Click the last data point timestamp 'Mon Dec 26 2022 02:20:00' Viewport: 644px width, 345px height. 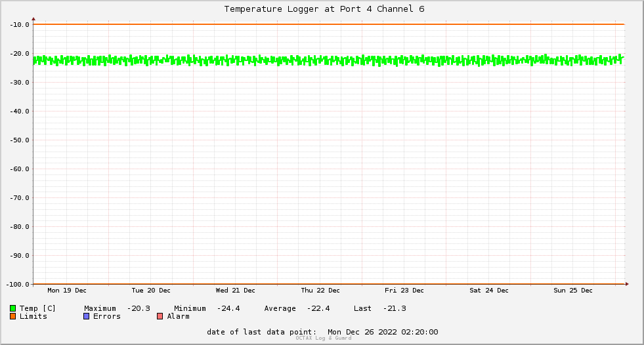pos(383,332)
